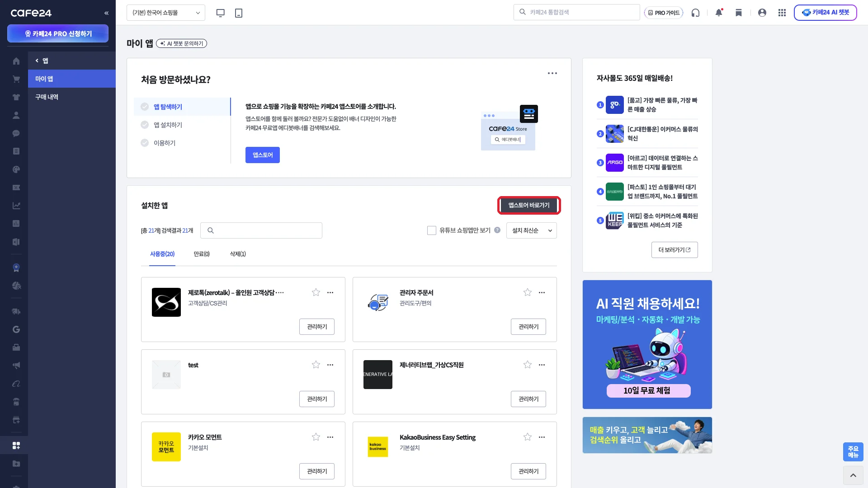Open the t-shirt products sidebar icon
Screen dimensions: 868x488
tap(16, 97)
